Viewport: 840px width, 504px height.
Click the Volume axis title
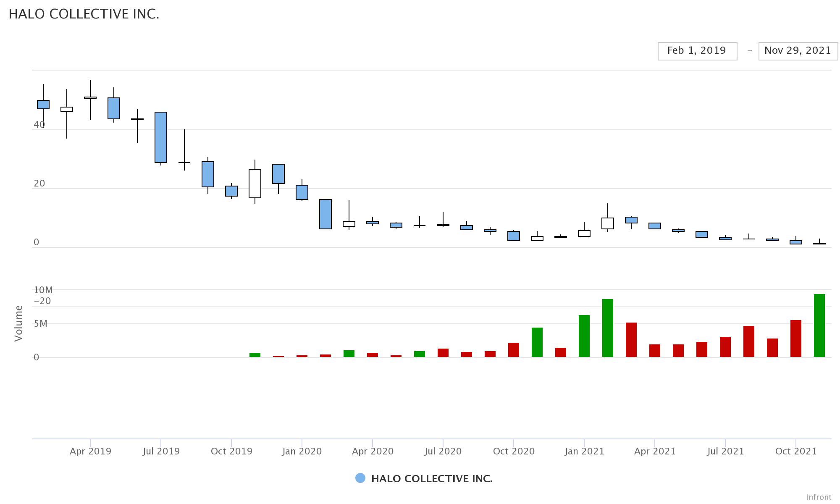[x=18, y=323]
